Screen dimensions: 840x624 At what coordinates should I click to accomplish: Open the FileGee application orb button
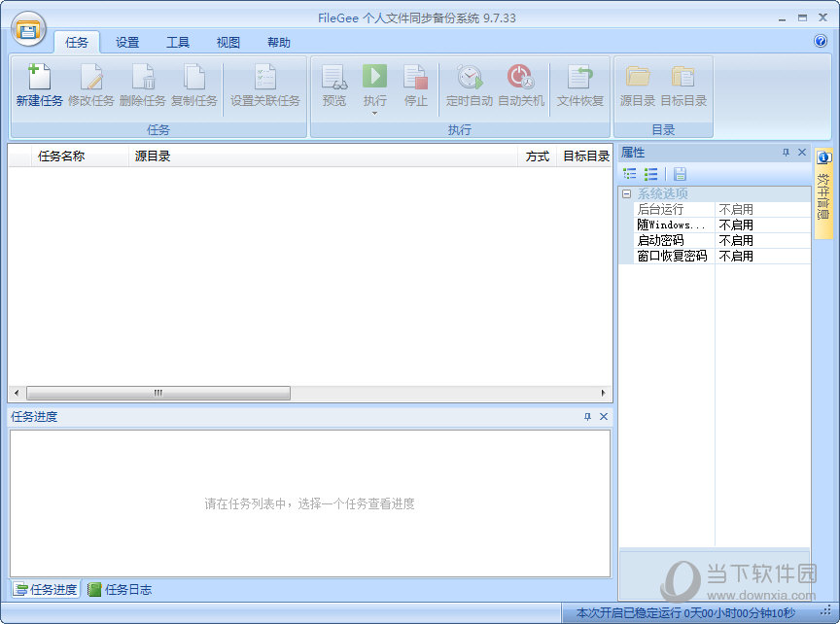click(x=28, y=29)
